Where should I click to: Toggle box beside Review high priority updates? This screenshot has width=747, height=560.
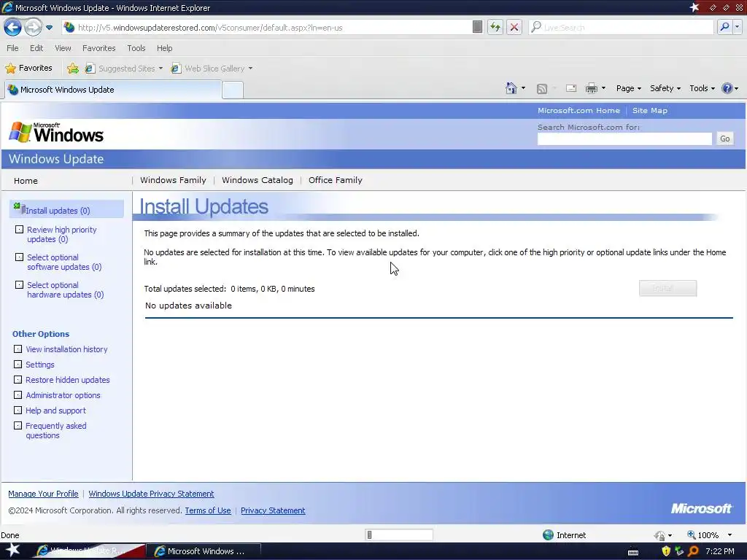pyautogui.click(x=19, y=230)
